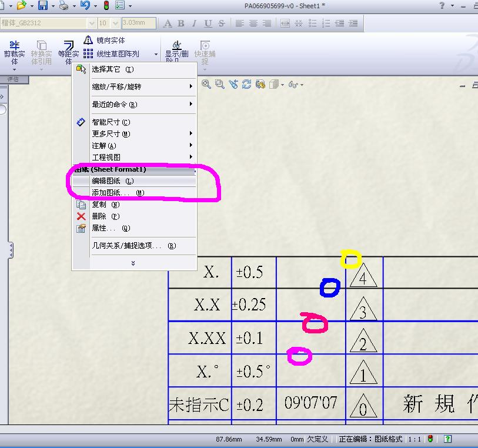Select the date text 09'07'07

[310, 402]
